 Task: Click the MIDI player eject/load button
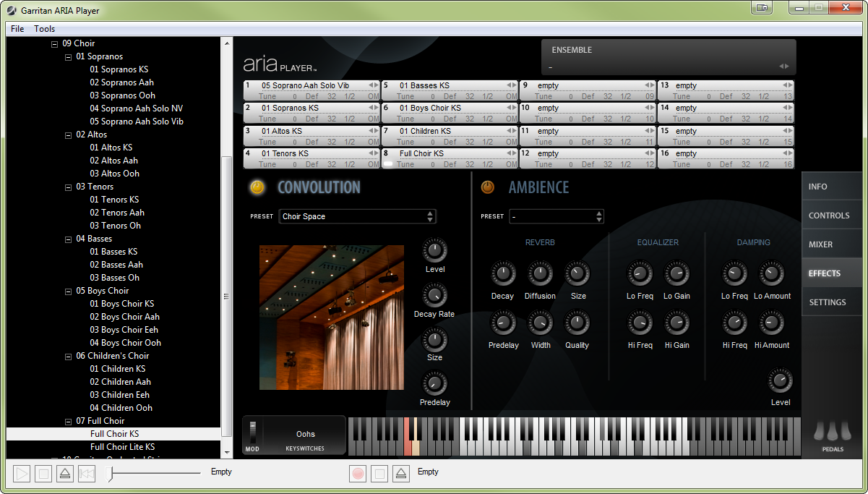[x=65, y=474]
